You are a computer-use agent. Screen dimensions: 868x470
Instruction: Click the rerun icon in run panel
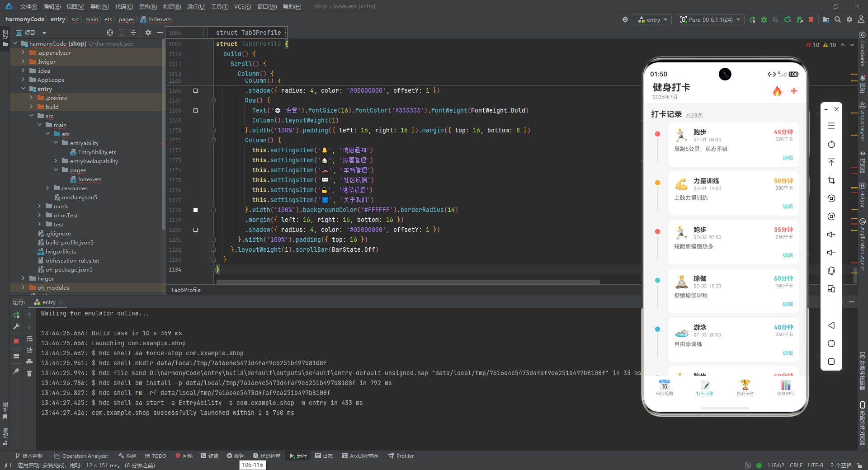[16, 315]
